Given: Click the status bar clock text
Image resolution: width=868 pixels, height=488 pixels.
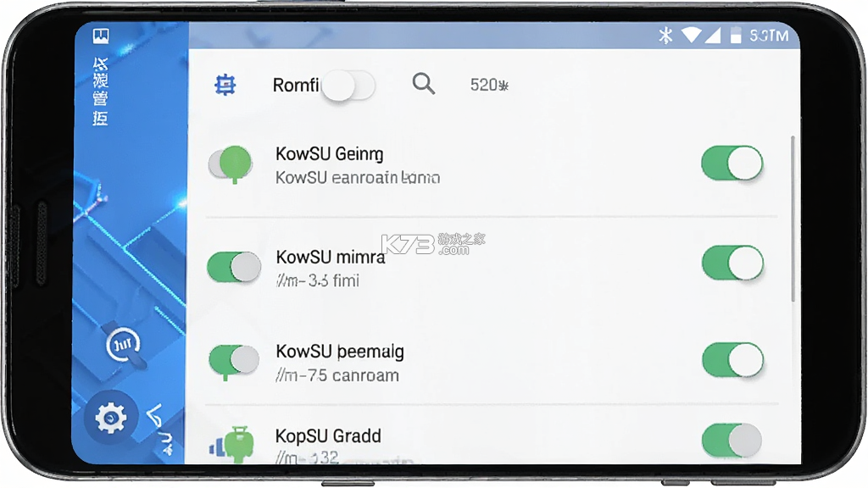Looking at the screenshot, I should [x=769, y=36].
